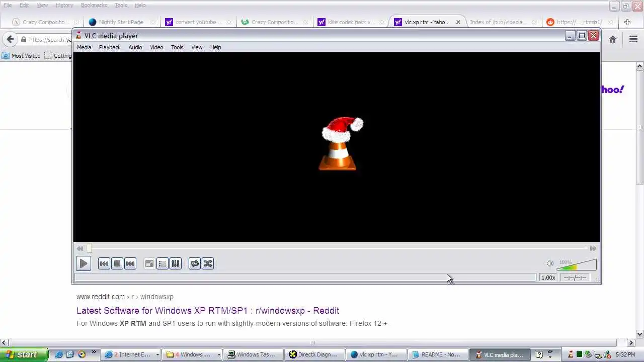
Task: Toggle the VLC playlist view
Action: click(x=163, y=263)
